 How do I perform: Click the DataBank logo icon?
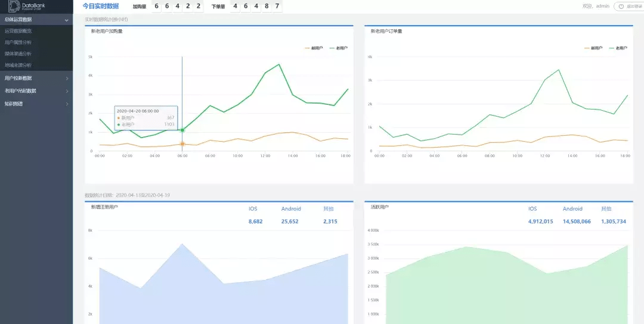[14, 6]
